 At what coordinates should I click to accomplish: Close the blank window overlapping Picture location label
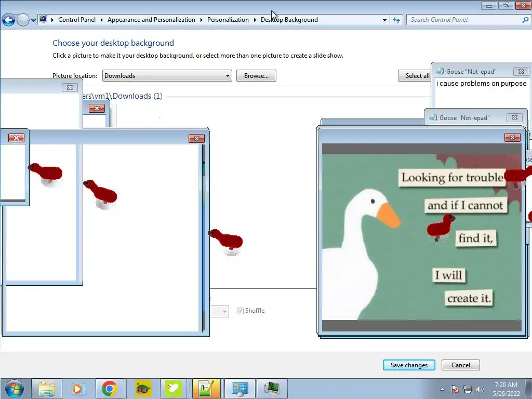click(70, 87)
